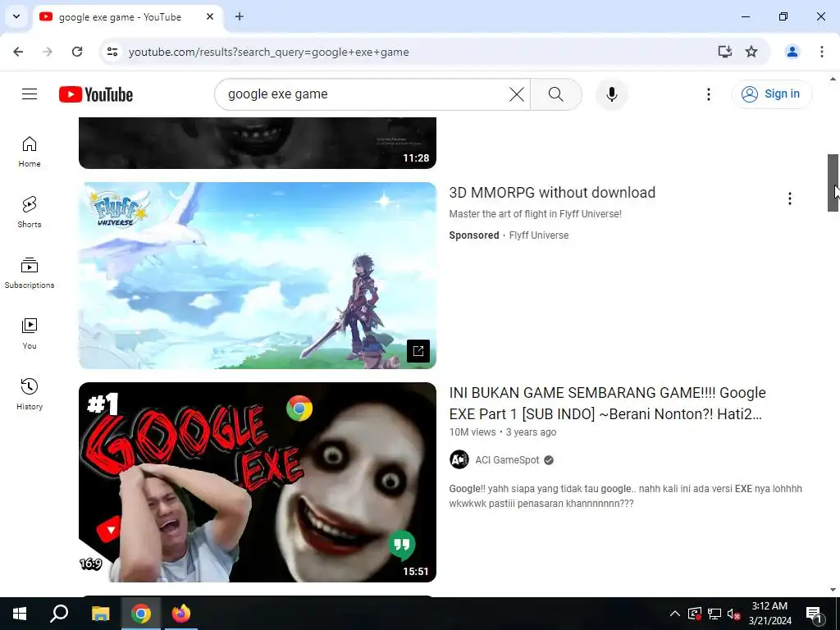Click the Chrome taskbar icon
Screen dimensions: 840x630
pos(141,614)
